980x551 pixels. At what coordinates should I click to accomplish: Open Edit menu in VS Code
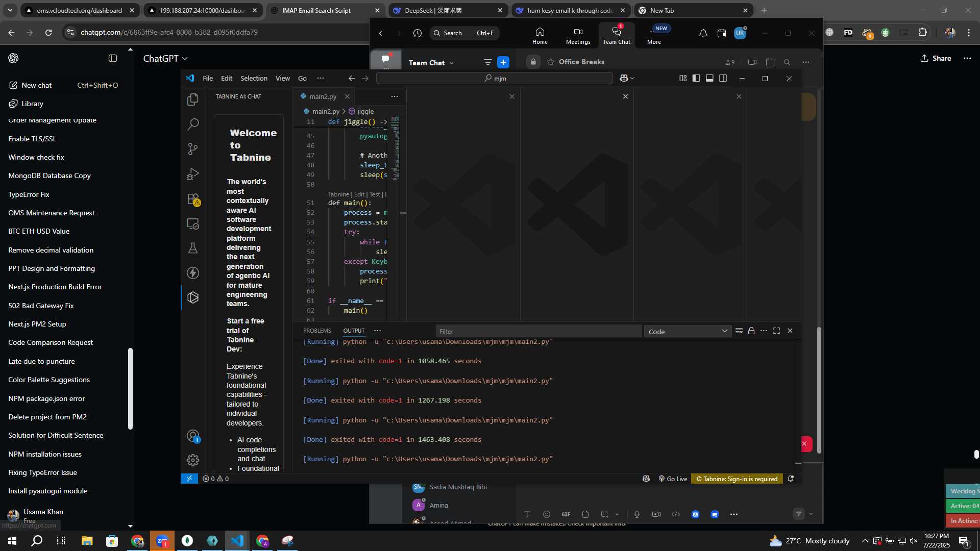tap(227, 78)
